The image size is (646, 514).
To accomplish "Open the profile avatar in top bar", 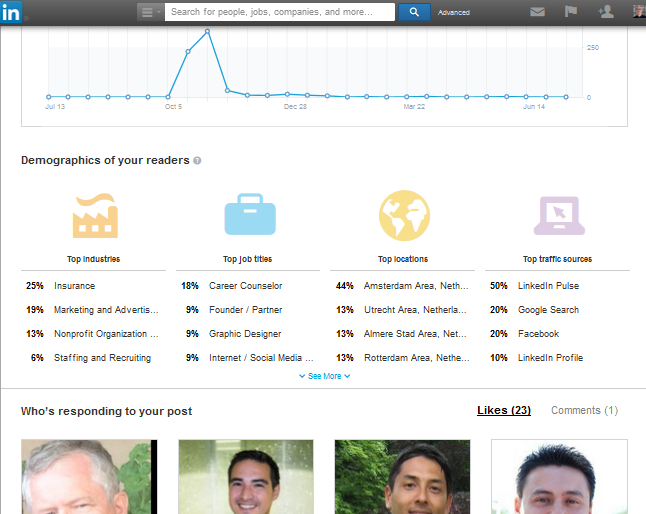I will pyautogui.click(x=639, y=12).
